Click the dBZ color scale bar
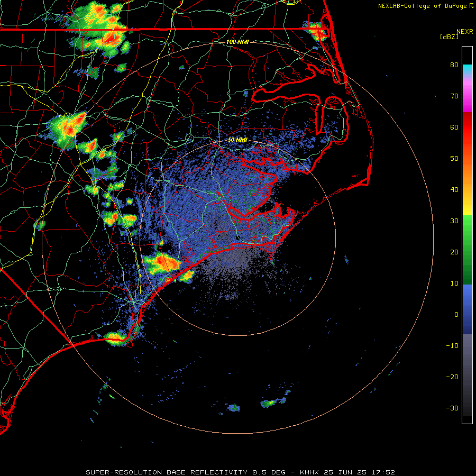The height and width of the screenshot is (476, 476). (467, 235)
